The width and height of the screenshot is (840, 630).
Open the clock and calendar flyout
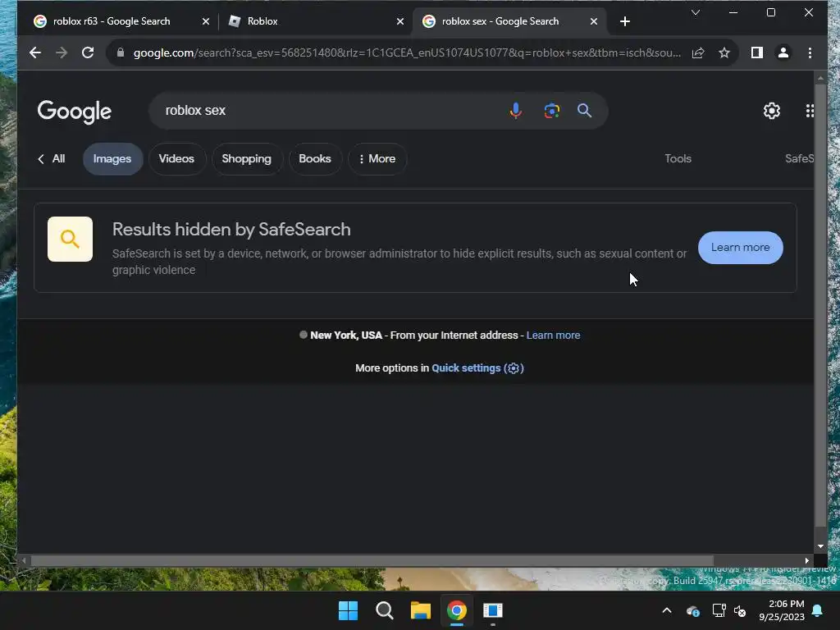click(x=782, y=610)
